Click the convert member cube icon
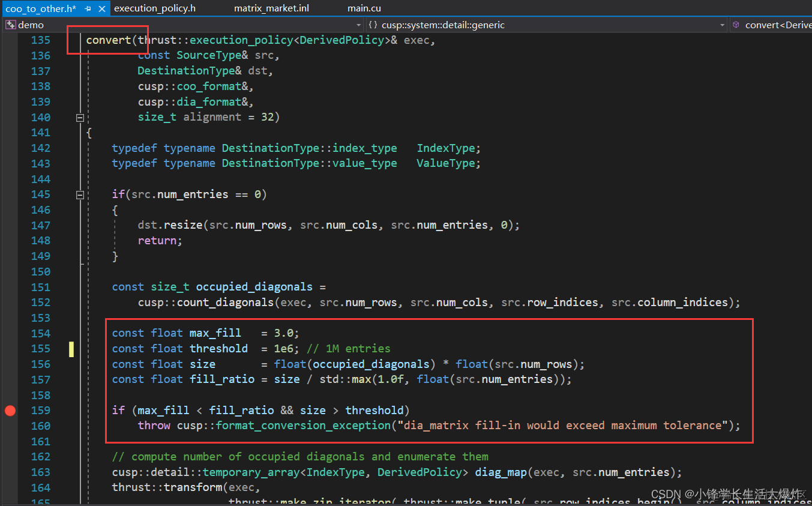Image resolution: width=812 pixels, height=506 pixels. coord(736,25)
